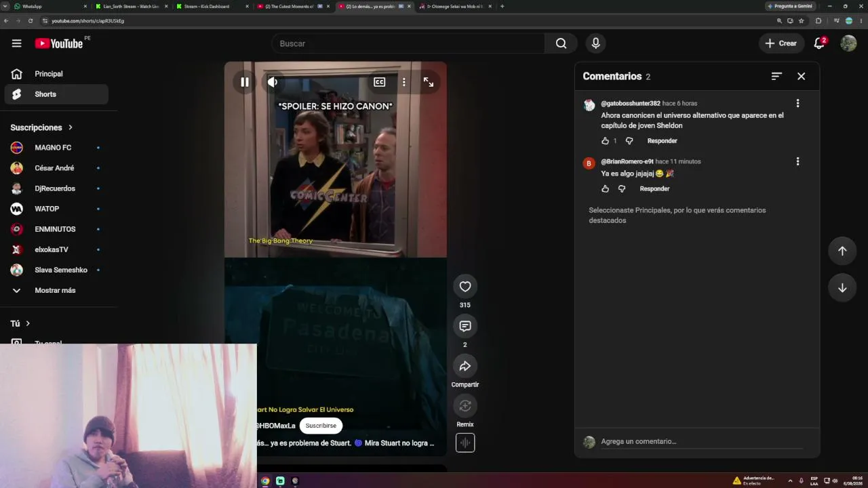The width and height of the screenshot is (868, 488).
Task: Start voice search with the microphone
Action: (595, 43)
